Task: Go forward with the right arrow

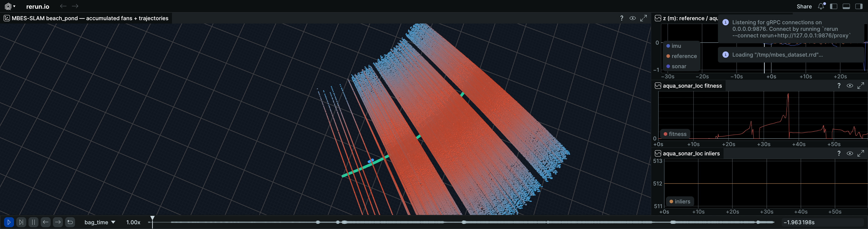Action: tap(75, 6)
